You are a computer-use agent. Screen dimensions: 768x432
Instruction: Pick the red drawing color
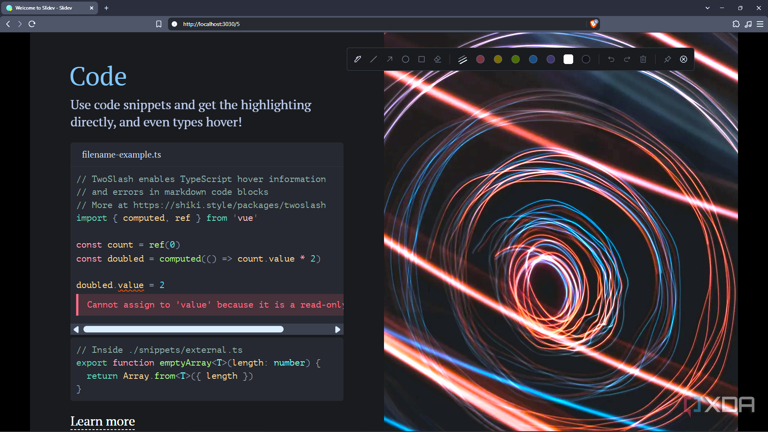(480, 59)
